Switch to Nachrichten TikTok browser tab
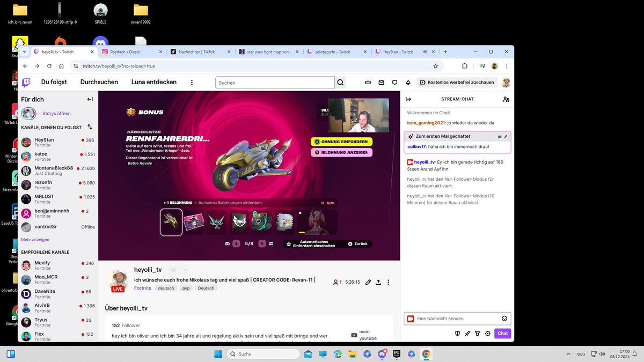Image resolution: width=644 pixels, height=362 pixels. pyautogui.click(x=199, y=52)
